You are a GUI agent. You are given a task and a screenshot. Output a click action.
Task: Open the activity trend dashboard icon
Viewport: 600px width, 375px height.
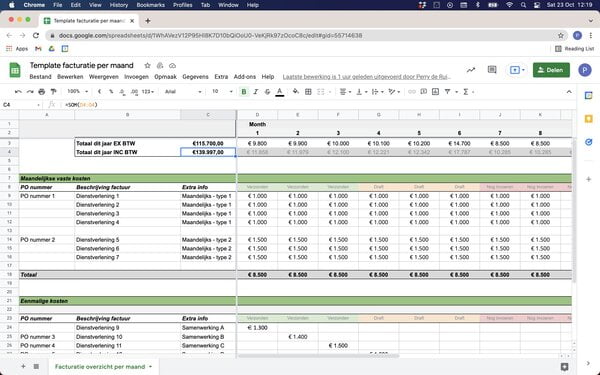coord(471,70)
